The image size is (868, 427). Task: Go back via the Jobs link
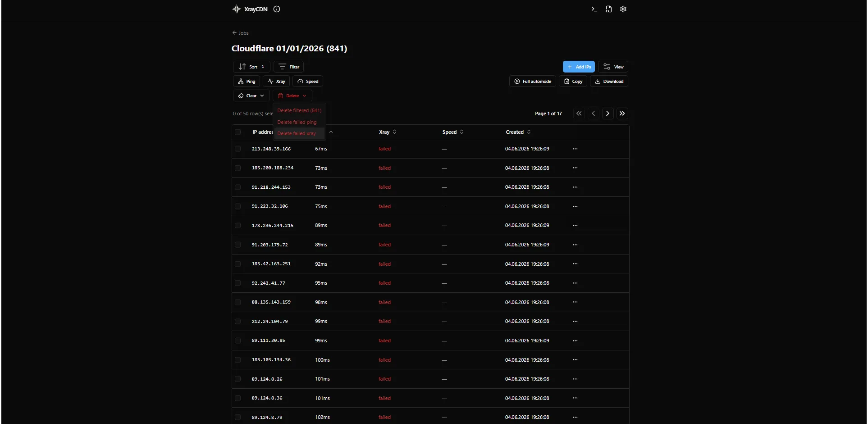pos(240,33)
